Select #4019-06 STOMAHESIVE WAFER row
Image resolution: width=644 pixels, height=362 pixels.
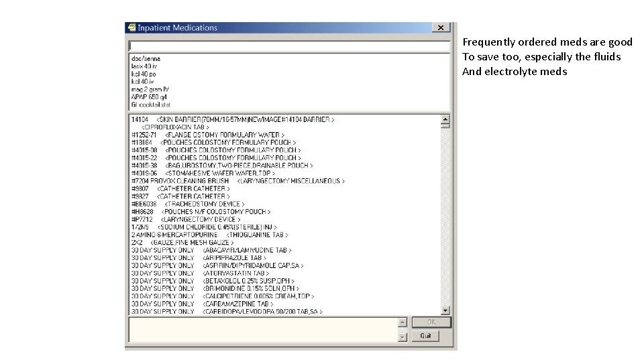coord(203,173)
